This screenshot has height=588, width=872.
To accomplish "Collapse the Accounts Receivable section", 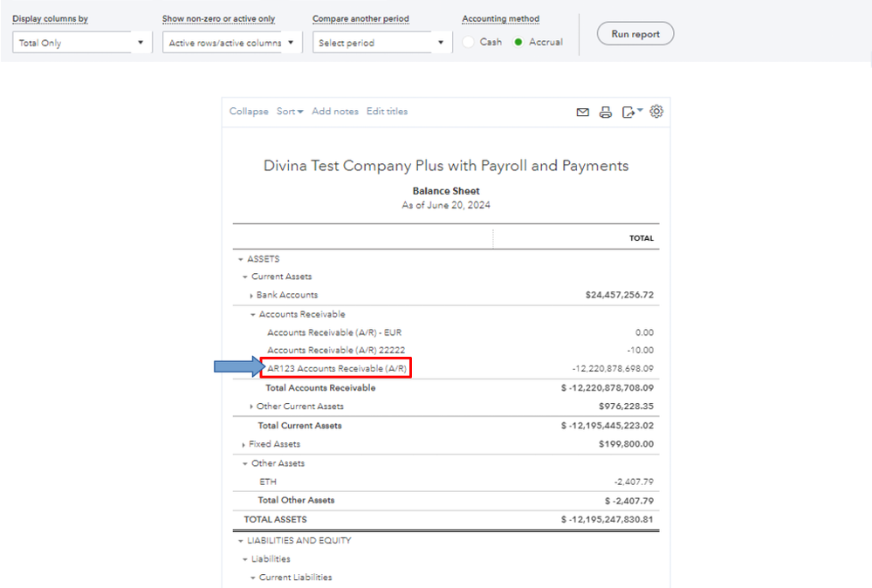I will [x=253, y=315].
